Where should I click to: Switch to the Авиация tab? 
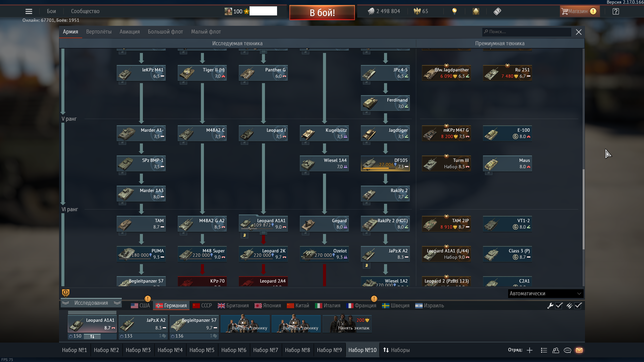click(129, 32)
